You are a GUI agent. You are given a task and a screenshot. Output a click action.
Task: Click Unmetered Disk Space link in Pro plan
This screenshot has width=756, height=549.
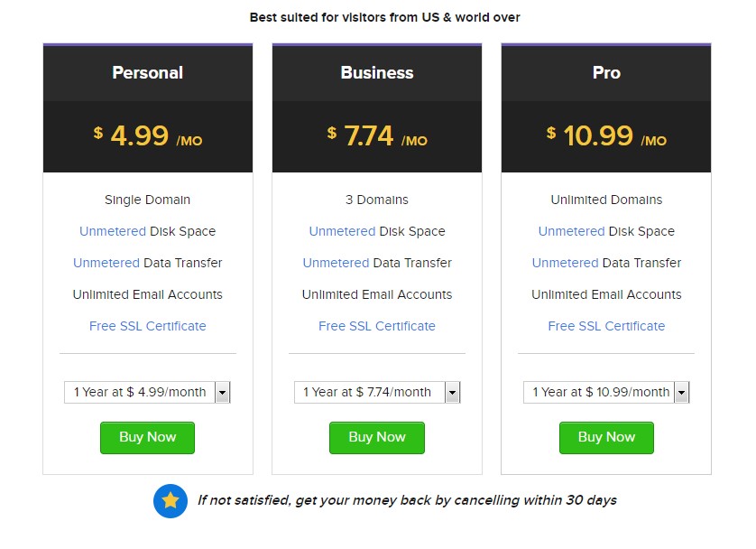pos(571,231)
